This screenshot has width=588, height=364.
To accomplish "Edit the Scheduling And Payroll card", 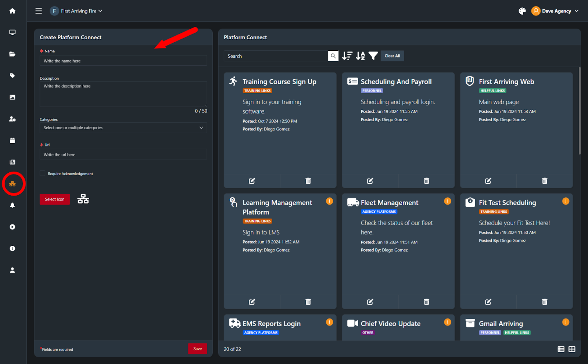I will [x=370, y=181].
